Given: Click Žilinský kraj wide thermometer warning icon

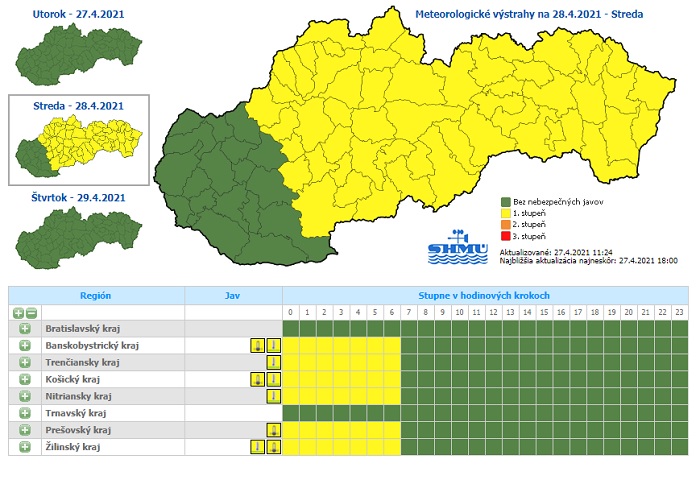Looking at the screenshot, I should point(274,447).
